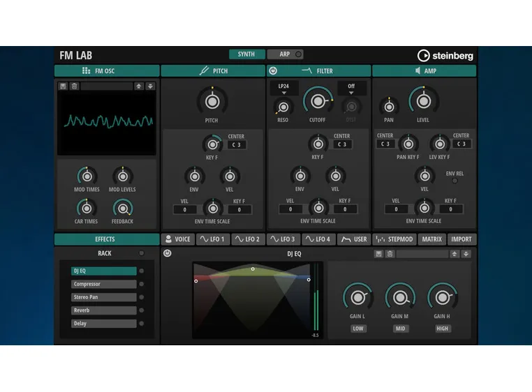Open the MATRIX tab
This screenshot has width=532, height=392.
point(432,239)
